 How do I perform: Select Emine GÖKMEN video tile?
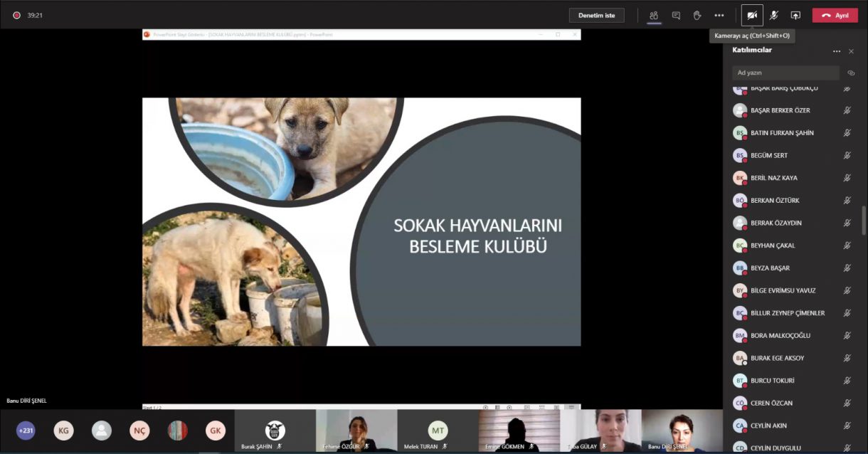tap(519, 431)
